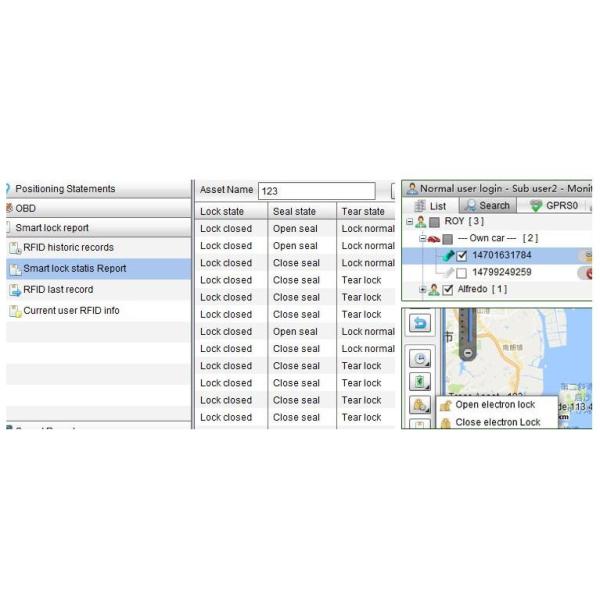
Task: Click the zoom out minus on map
Action: pyautogui.click(x=467, y=353)
